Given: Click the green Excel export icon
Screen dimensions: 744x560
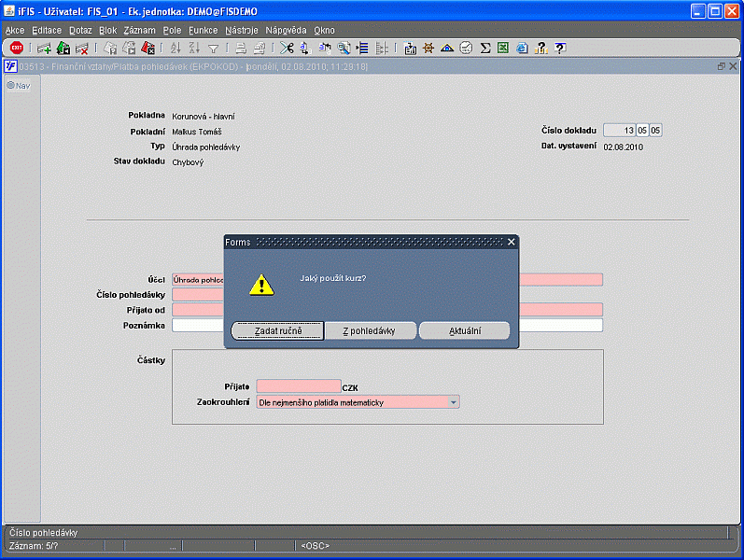Looking at the screenshot, I should pyautogui.click(x=503, y=49).
